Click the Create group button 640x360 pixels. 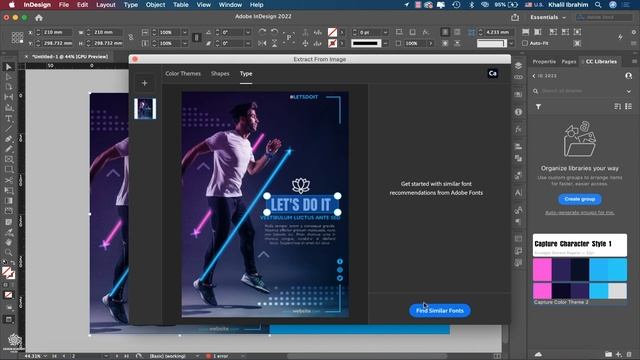click(x=580, y=199)
